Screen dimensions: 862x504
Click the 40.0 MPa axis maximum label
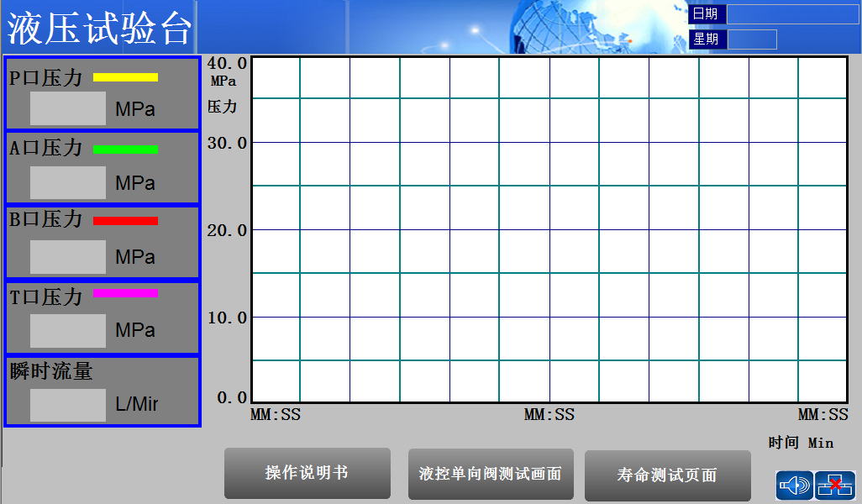[227, 64]
